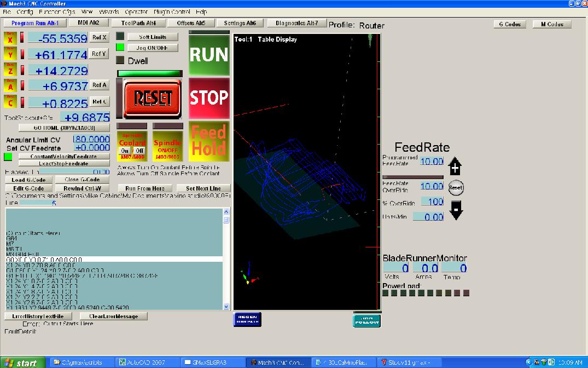Screen dimensions: 588x368
Task: Halt the machine with the red STOP button
Action: 209,98
